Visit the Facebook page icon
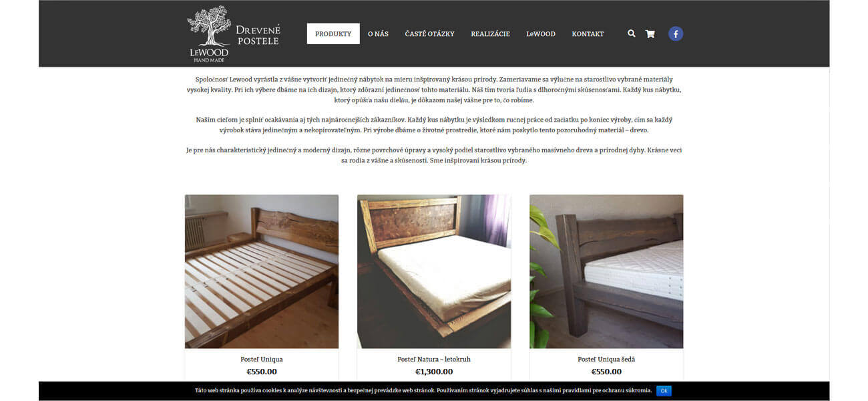868x401 pixels. pyautogui.click(x=676, y=33)
